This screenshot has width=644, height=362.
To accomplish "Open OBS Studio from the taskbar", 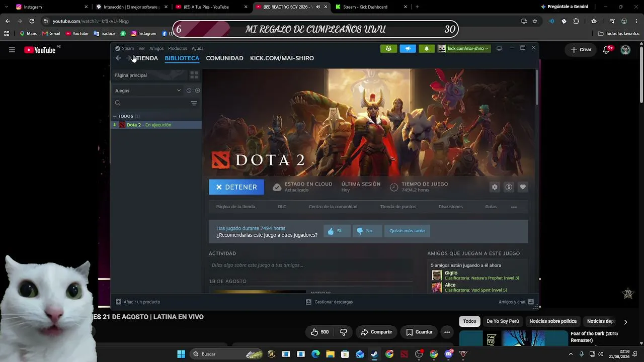I will (419, 354).
